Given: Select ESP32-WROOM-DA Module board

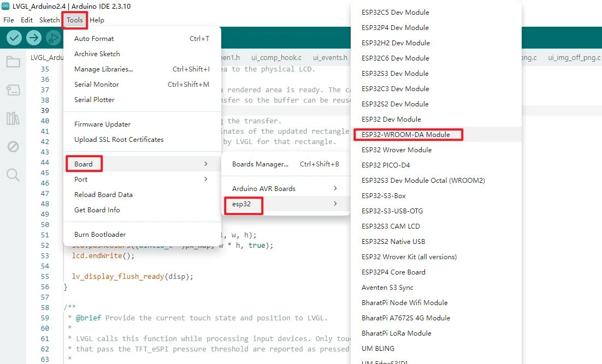Looking at the screenshot, I should [436, 135].
